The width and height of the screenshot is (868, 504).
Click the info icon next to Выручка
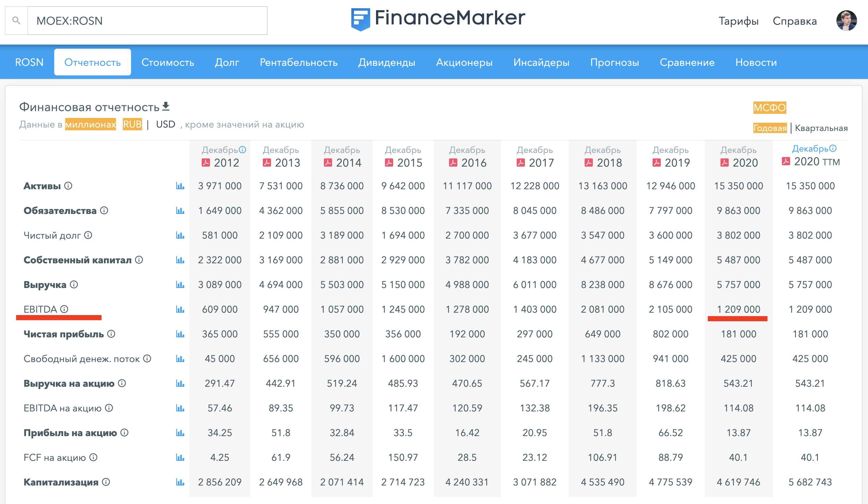74,284
